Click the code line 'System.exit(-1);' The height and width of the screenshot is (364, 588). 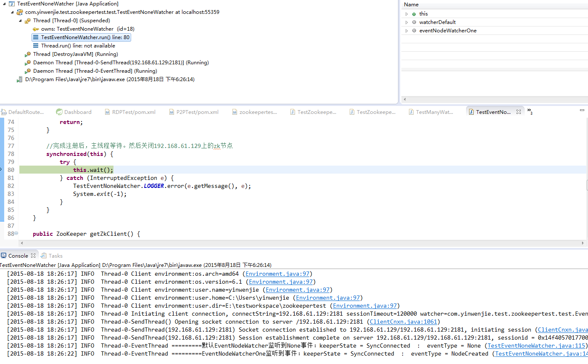(100, 194)
